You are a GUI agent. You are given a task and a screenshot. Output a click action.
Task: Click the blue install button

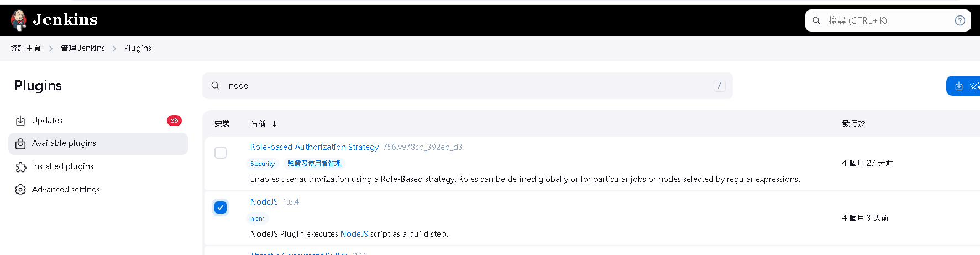point(963,86)
